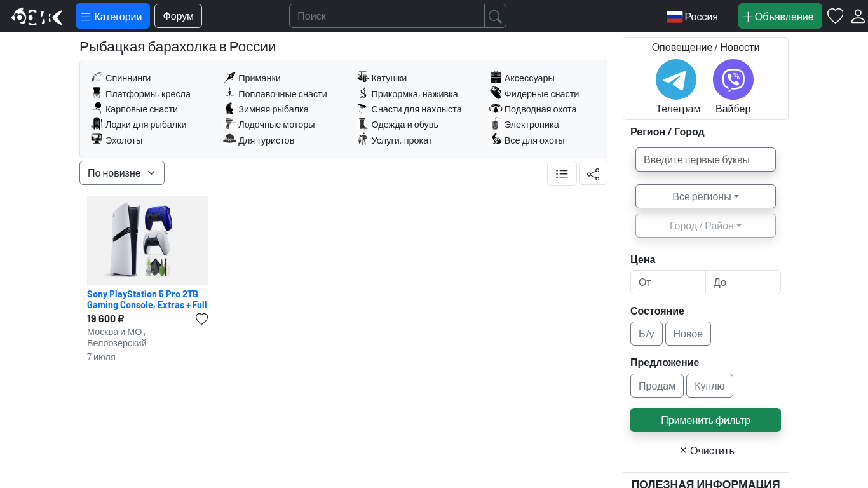The height and width of the screenshot is (488, 868).
Task: Switch to list view icon
Action: click(x=562, y=173)
